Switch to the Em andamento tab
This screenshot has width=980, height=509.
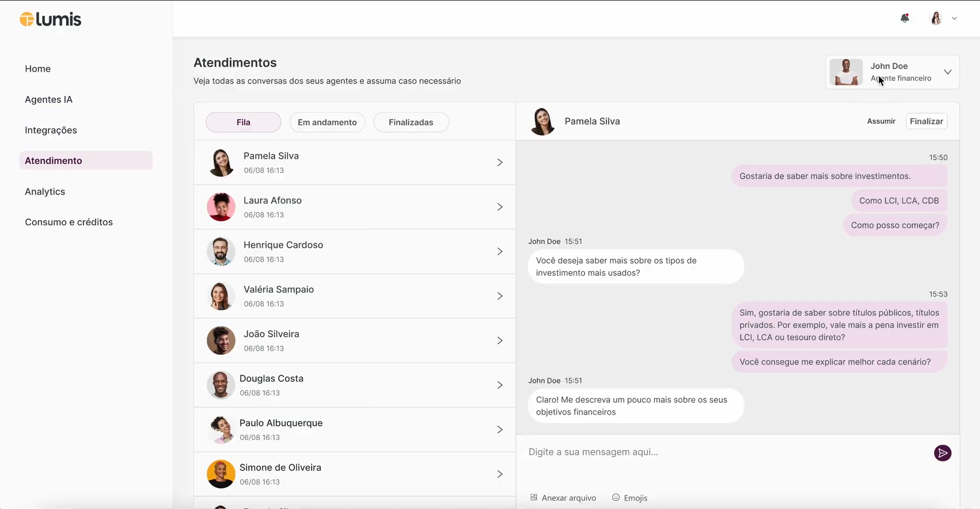(327, 122)
